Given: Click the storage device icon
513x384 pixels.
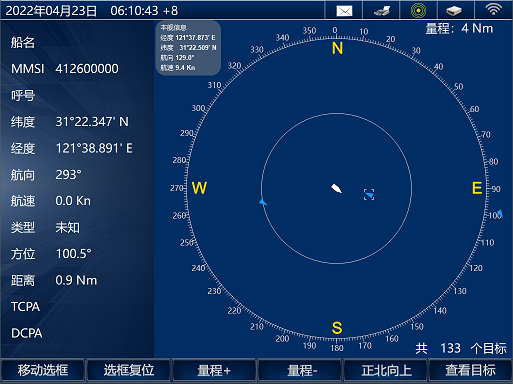Looking at the screenshot, I should pos(454,11).
